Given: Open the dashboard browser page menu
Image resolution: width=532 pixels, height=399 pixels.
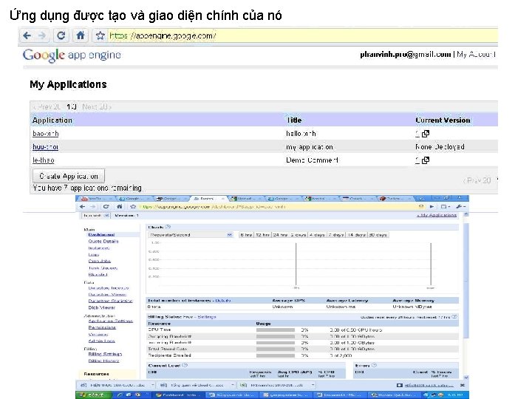Looking at the screenshot, I should click(x=445, y=207).
